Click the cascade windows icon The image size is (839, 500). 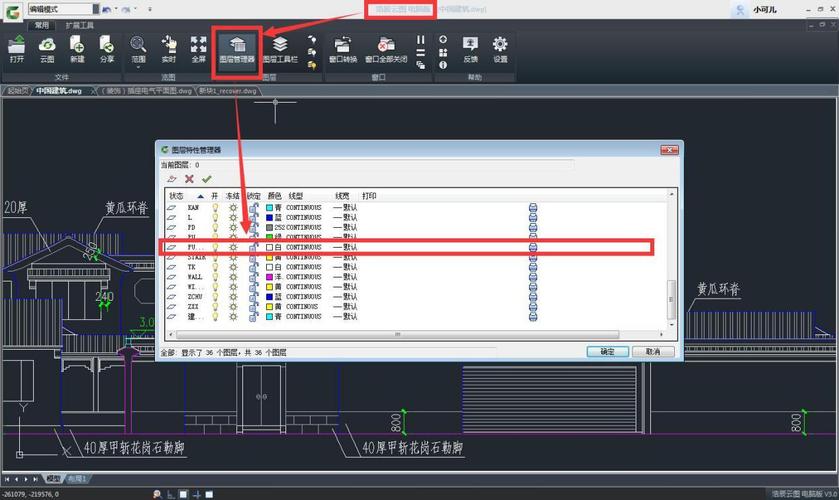[x=421, y=65]
